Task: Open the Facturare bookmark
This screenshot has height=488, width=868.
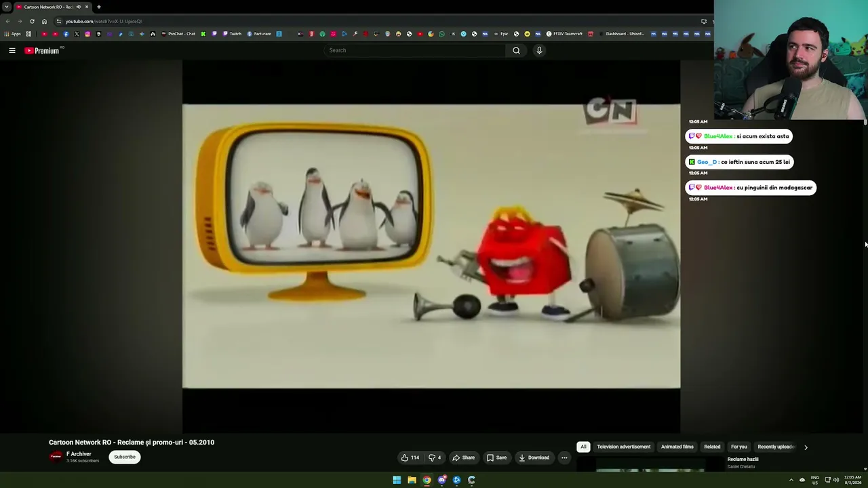Action: (259, 34)
